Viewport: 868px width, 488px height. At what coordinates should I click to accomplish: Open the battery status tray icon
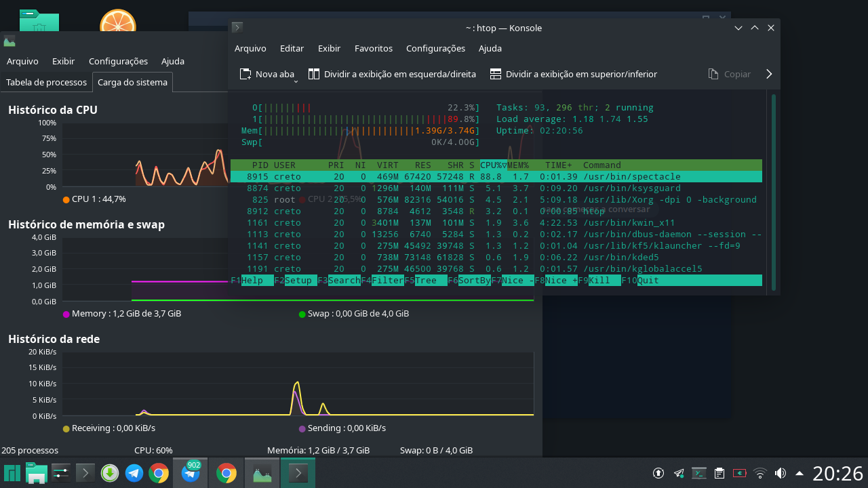pos(740,473)
